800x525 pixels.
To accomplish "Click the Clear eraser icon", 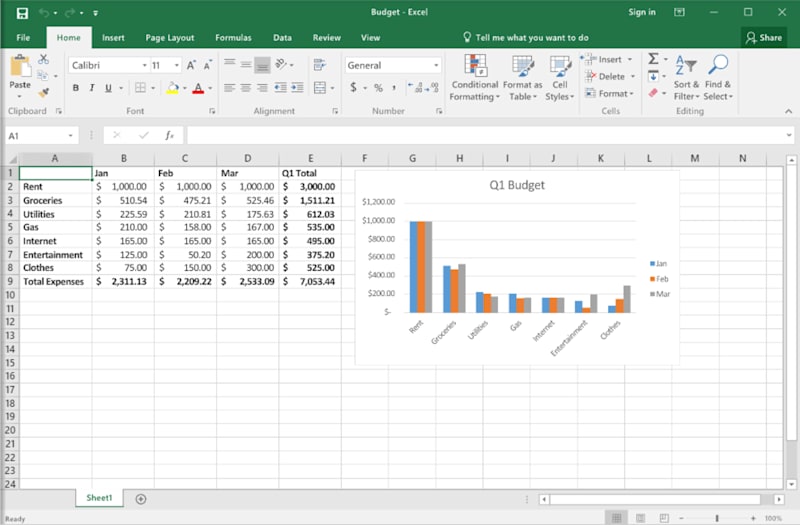I will 653,93.
